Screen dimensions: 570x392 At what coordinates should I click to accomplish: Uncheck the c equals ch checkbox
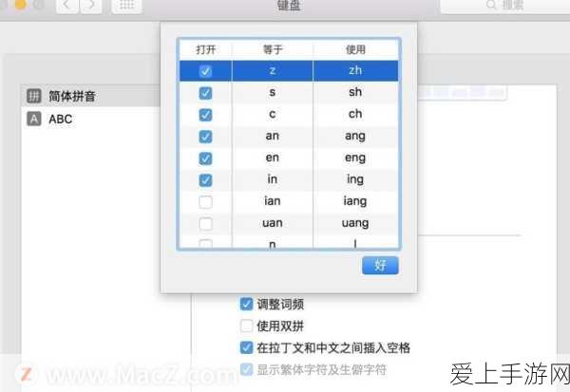205,115
